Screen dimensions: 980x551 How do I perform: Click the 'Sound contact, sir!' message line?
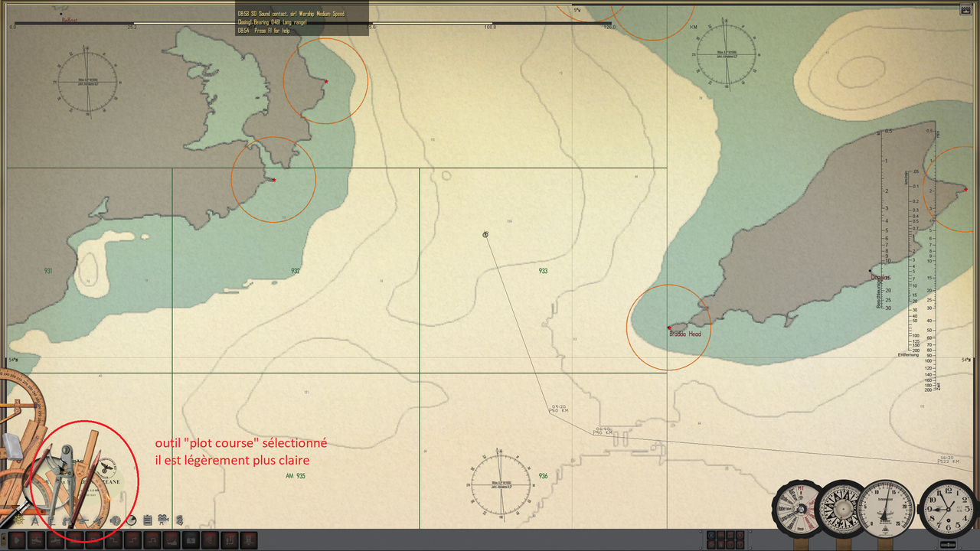pyautogui.click(x=291, y=14)
